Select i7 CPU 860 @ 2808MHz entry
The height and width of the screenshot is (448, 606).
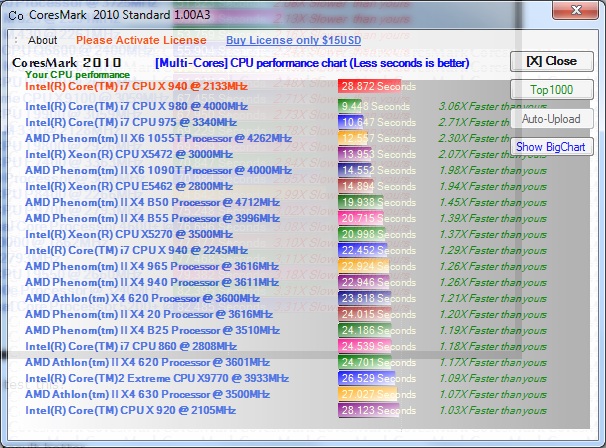[131, 346]
